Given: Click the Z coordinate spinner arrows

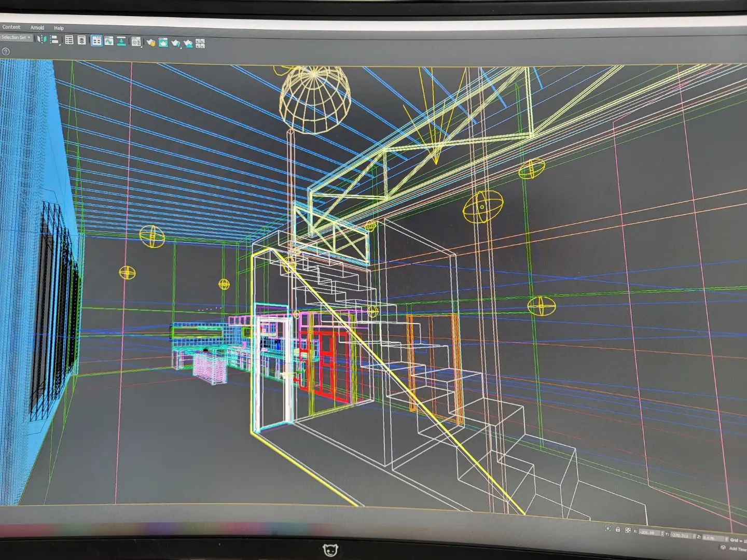Looking at the screenshot, I should click(726, 539).
